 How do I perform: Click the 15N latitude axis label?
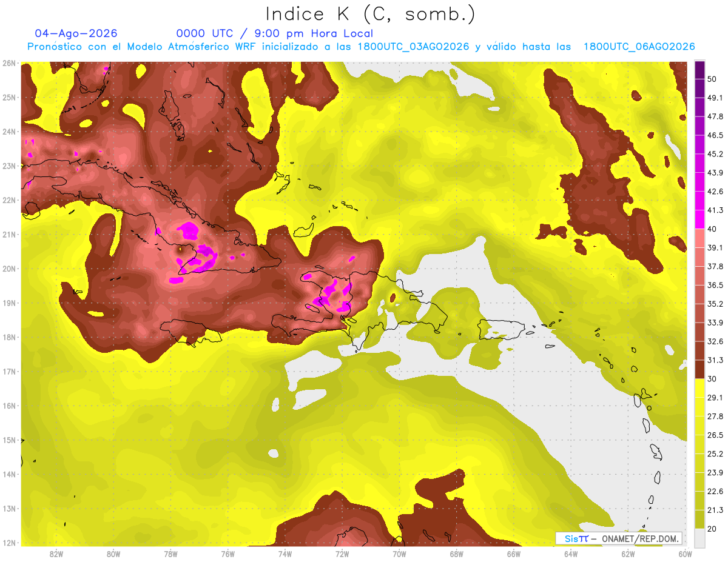click(x=8, y=440)
